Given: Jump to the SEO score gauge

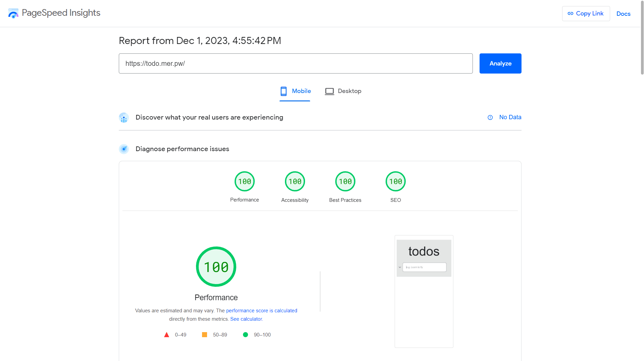Looking at the screenshot, I should coord(395,182).
